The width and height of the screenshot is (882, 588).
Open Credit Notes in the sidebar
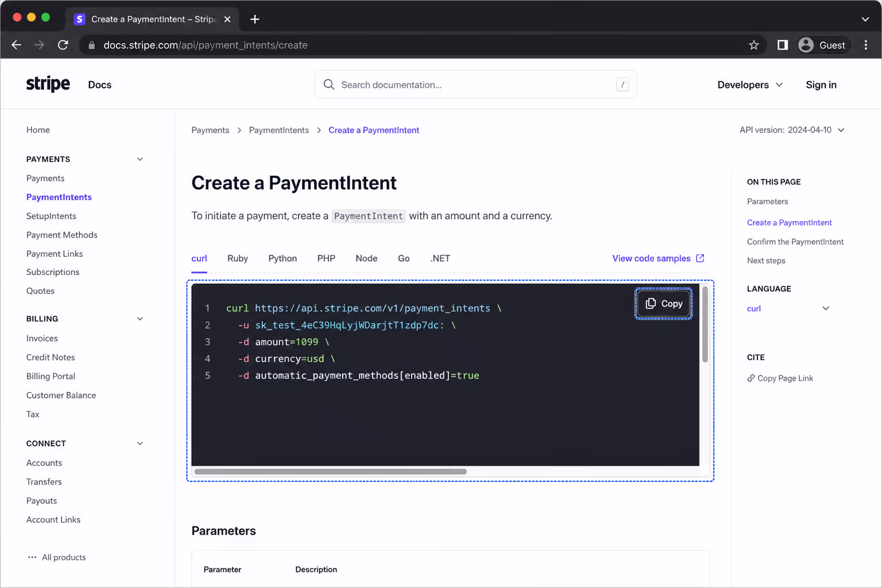click(51, 357)
